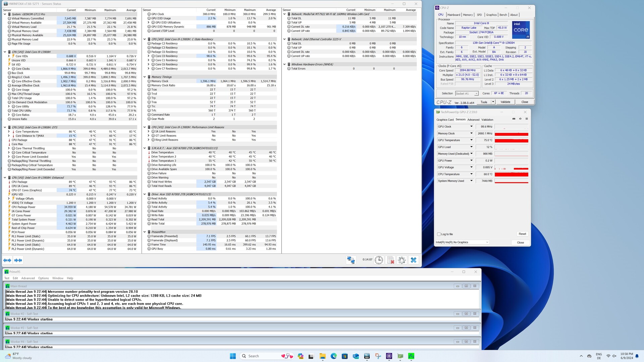Screen dimensions: 644x362
Task: Click CPU Temperature graph in GPU-Z
Action: click(x=511, y=174)
